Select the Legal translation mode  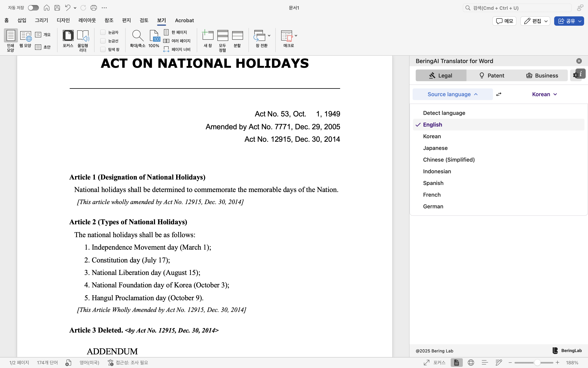(x=441, y=76)
